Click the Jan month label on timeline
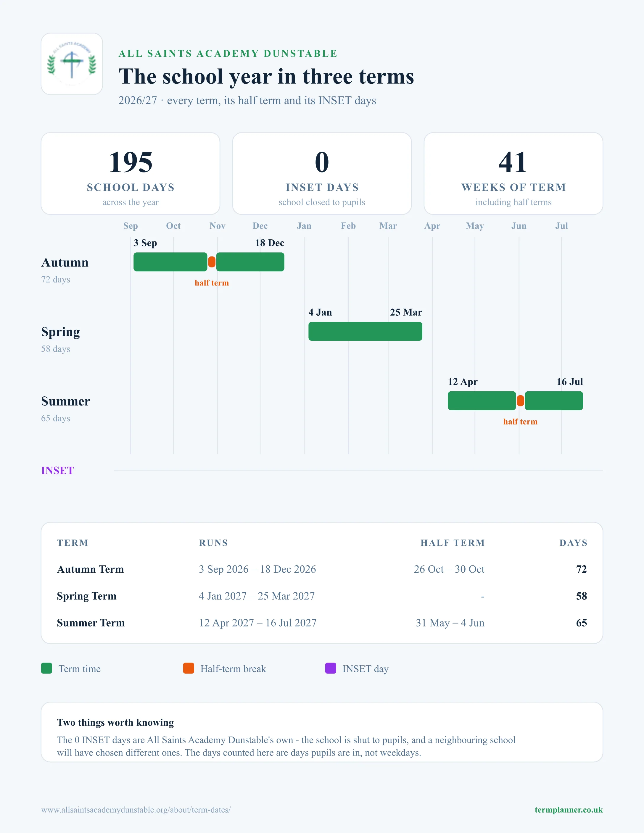Screen dimensions: 644x833 304,226
